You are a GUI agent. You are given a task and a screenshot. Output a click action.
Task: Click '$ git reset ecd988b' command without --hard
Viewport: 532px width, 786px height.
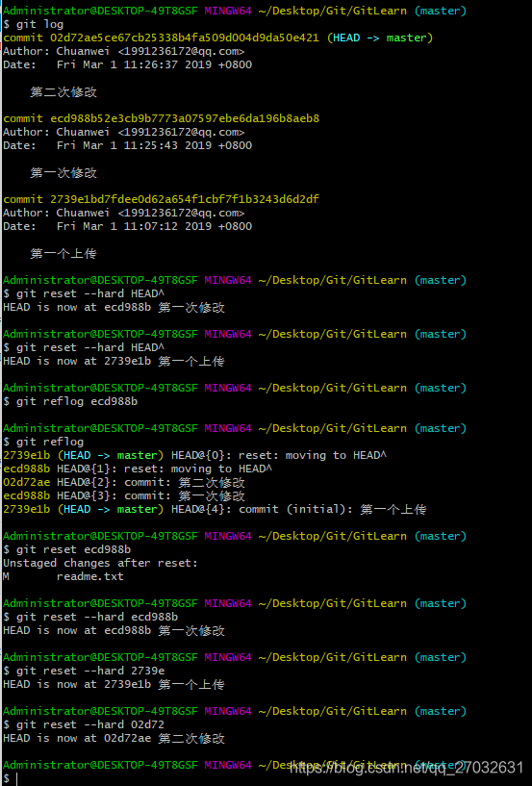click(66, 549)
